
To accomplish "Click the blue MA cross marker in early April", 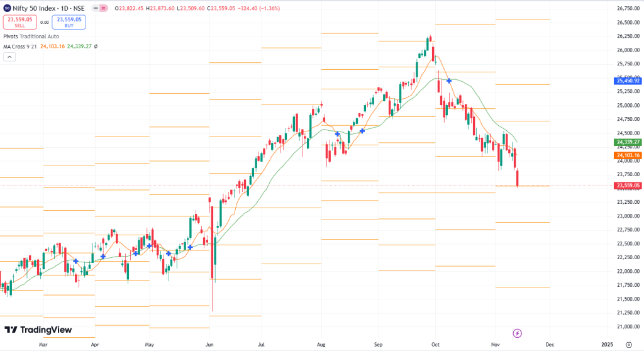I will coord(103,257).
